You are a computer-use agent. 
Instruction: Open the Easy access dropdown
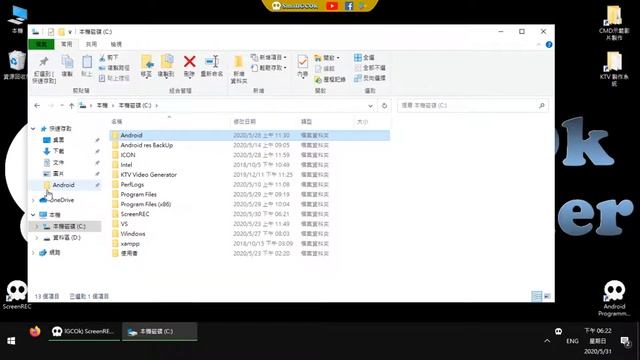click(x=268, y=68)
